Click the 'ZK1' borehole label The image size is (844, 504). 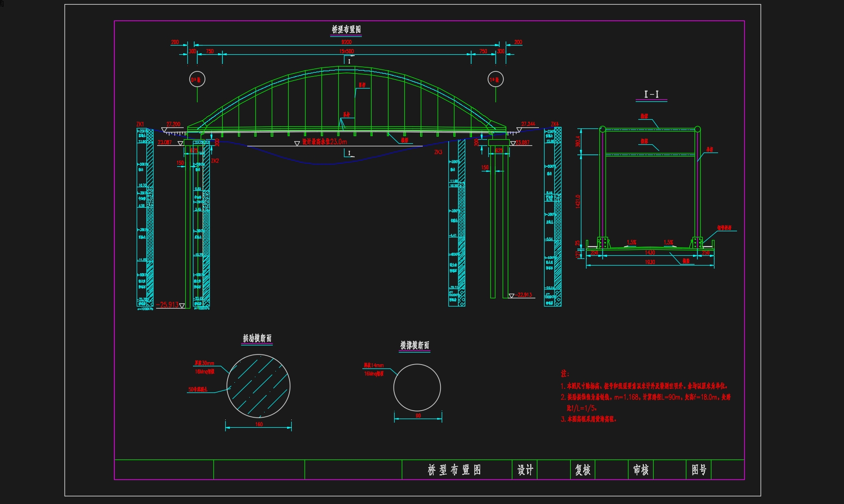[140, 124]
